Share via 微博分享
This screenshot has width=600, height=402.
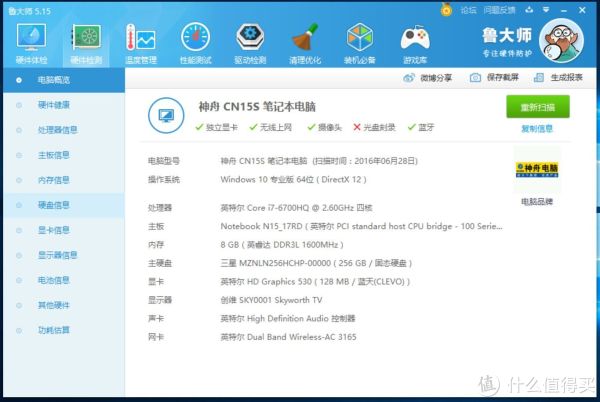point(427,78)
